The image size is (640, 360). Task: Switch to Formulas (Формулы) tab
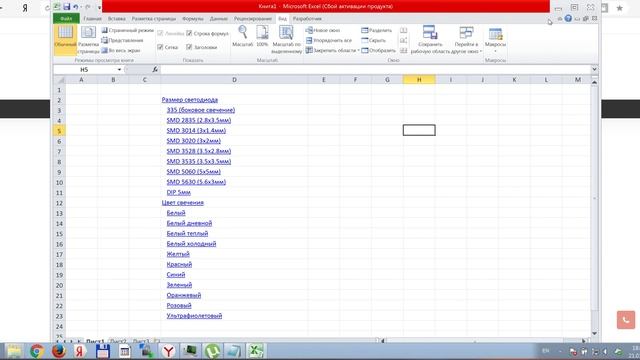pyautogui.click(x=192, y=19)
